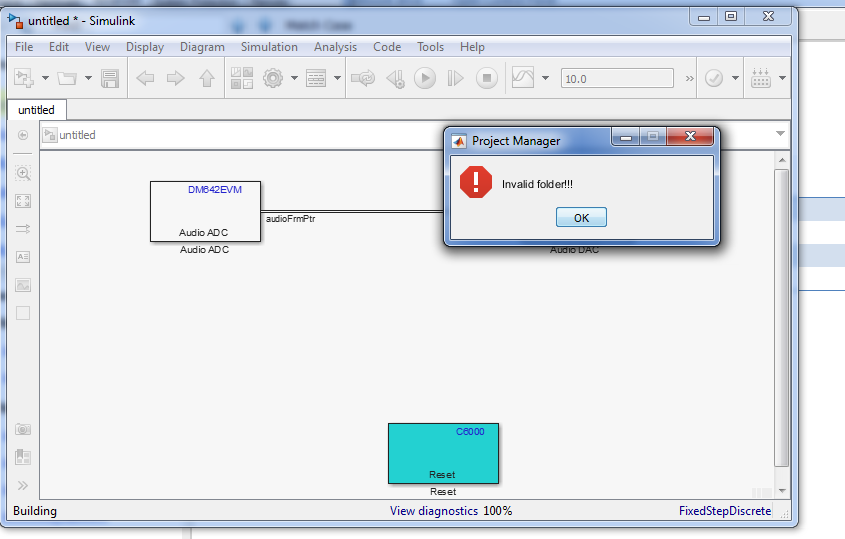The width and height of the screenshot is (845, 539).
Task: Click the canvas vertical scrollbar thumb
Action: (x=781, y=318)
